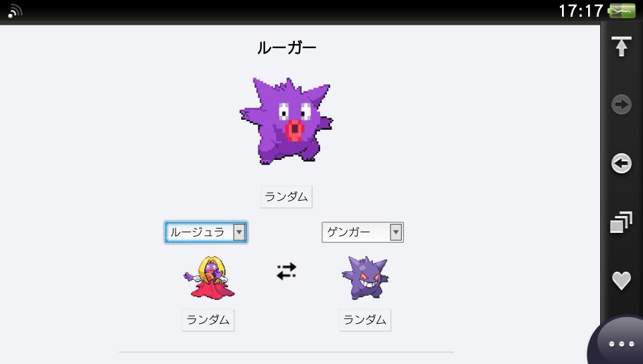Viewport: 643px width, 364px height.
Task: Tap the scroll-to-top arrow icon
Action: point(622,46)
